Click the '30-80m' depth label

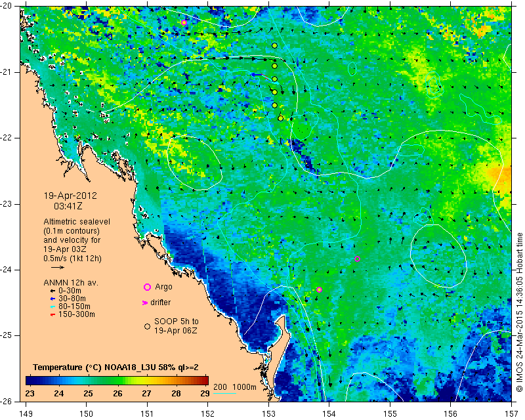pos(72,299)
